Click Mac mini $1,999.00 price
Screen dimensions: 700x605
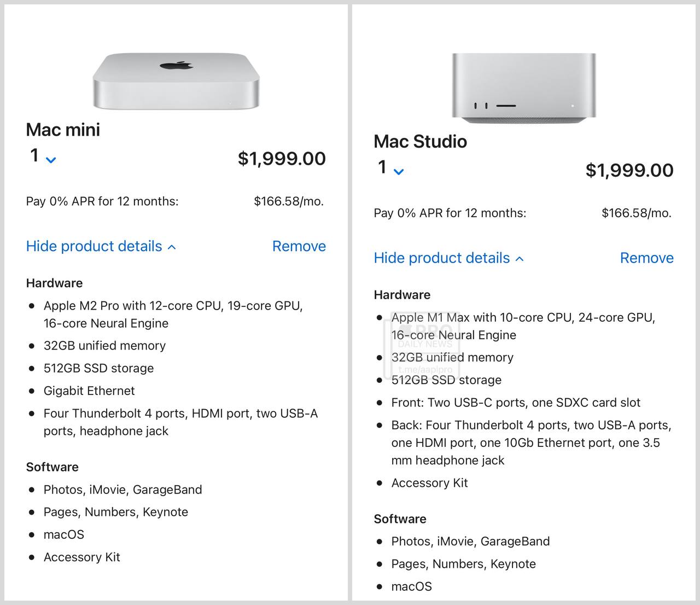pyautogui.click(x=282, y=159)
